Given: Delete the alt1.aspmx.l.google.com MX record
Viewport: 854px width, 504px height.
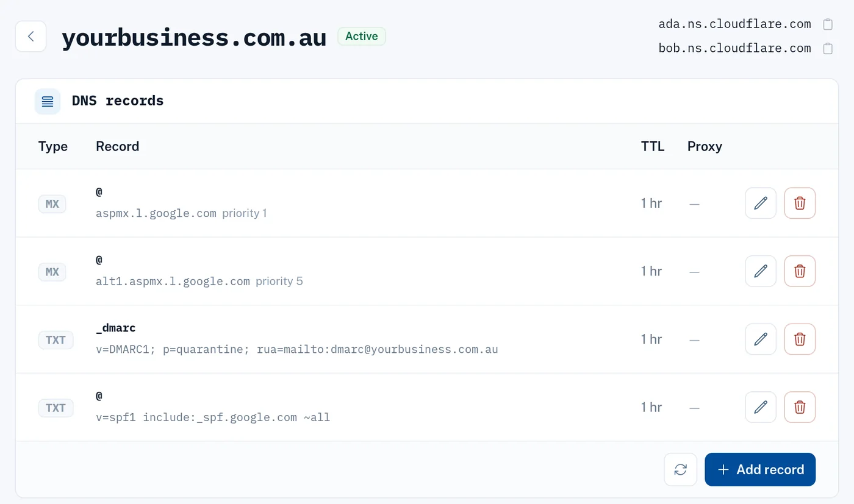Looking at the screenshot, I should coord(800,271).
